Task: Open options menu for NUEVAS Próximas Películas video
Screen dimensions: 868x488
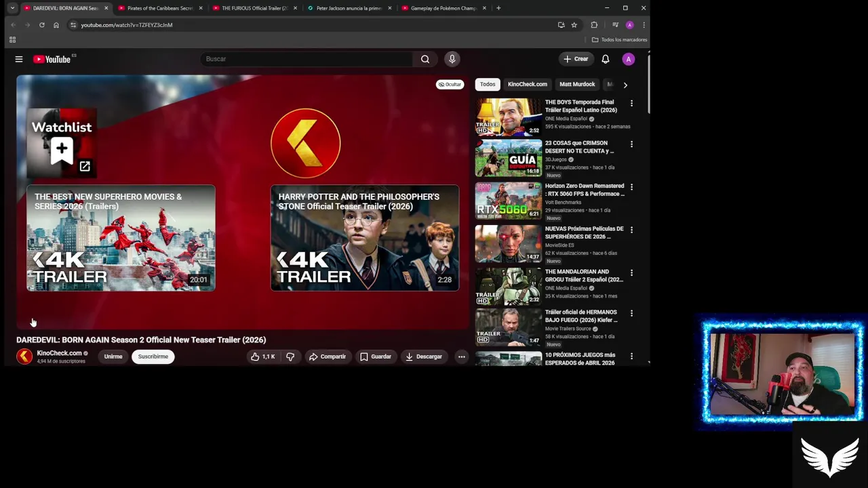Action: pyautogui.click(x=631, y=230)
